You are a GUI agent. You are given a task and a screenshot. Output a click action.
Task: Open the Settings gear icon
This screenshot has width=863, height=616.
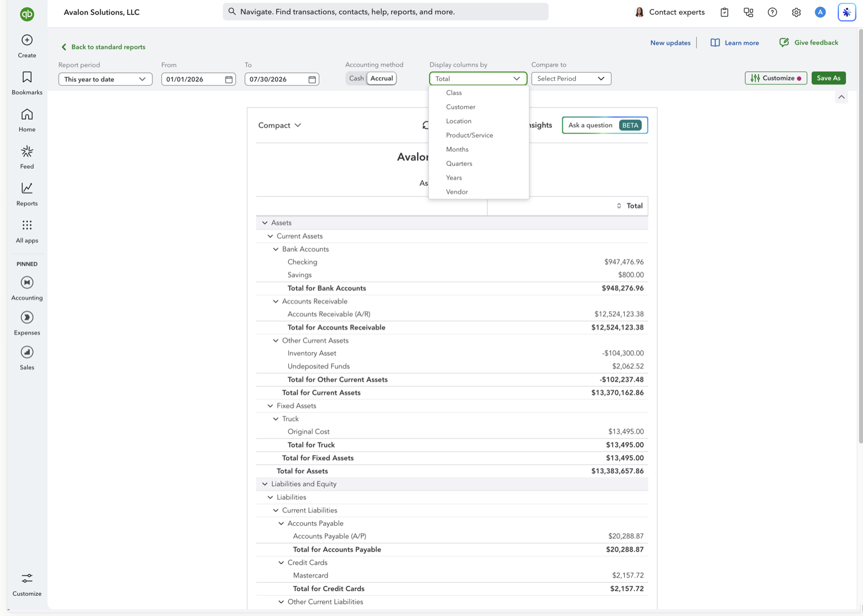pos(796,12)
